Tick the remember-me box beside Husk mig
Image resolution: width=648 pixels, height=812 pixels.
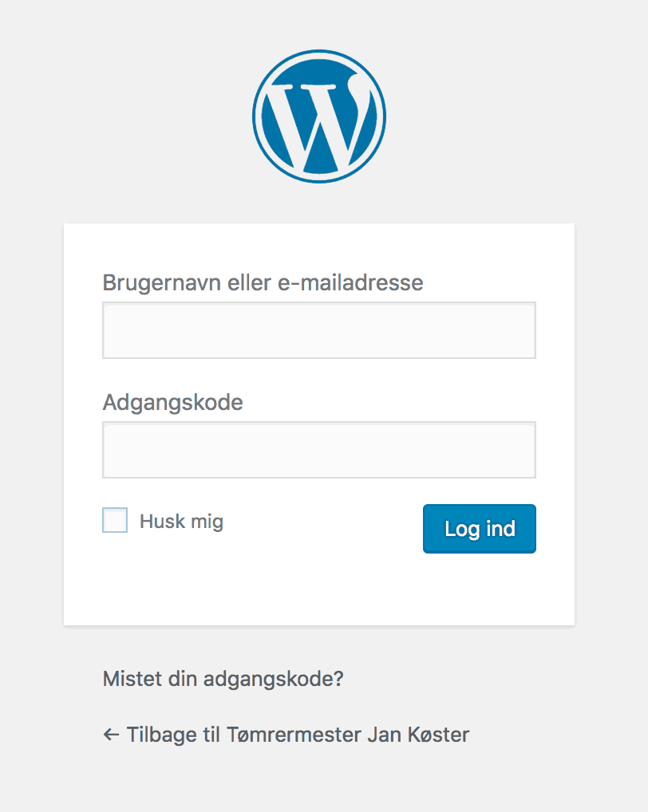click(x=115, y=521)
